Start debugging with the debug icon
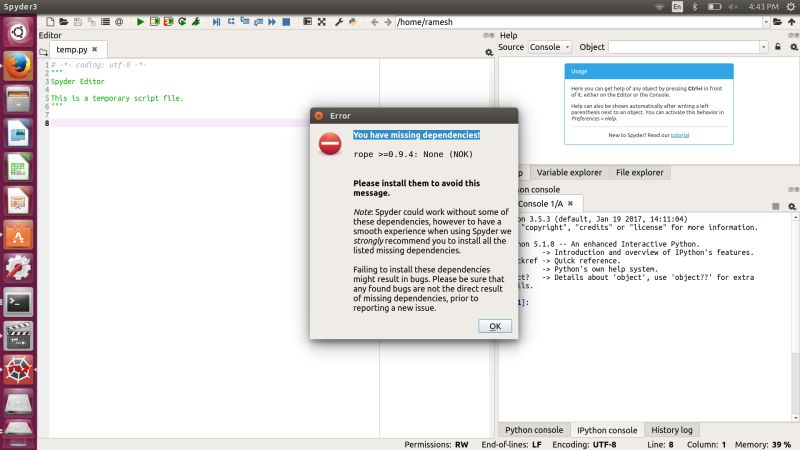 click(216, 22)
